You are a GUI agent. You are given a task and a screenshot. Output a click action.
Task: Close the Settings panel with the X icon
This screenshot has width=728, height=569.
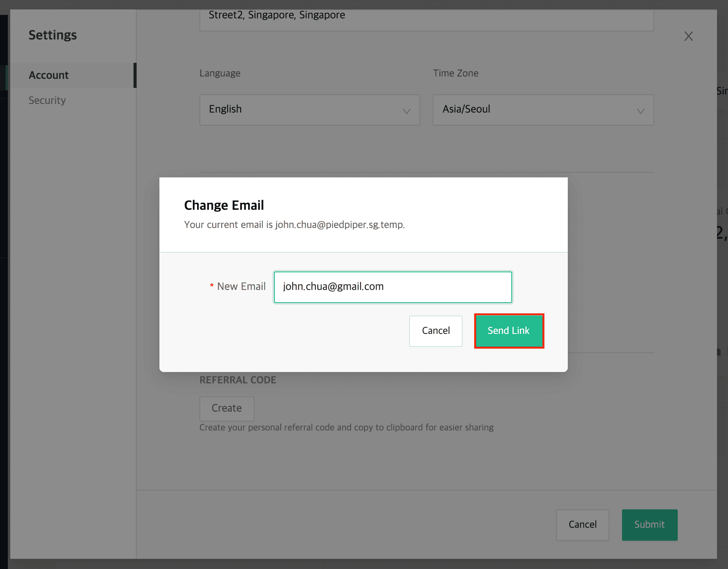click(x=688, y=36)
